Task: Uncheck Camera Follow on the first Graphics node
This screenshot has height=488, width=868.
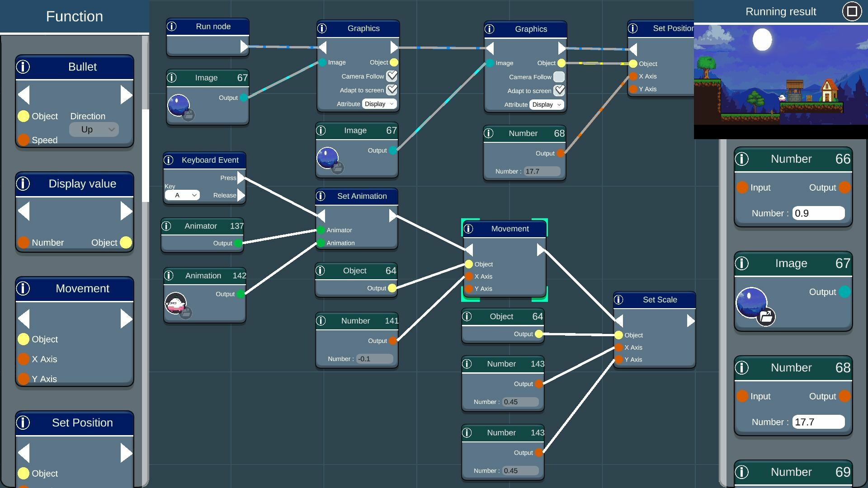Action: (392, 76)
